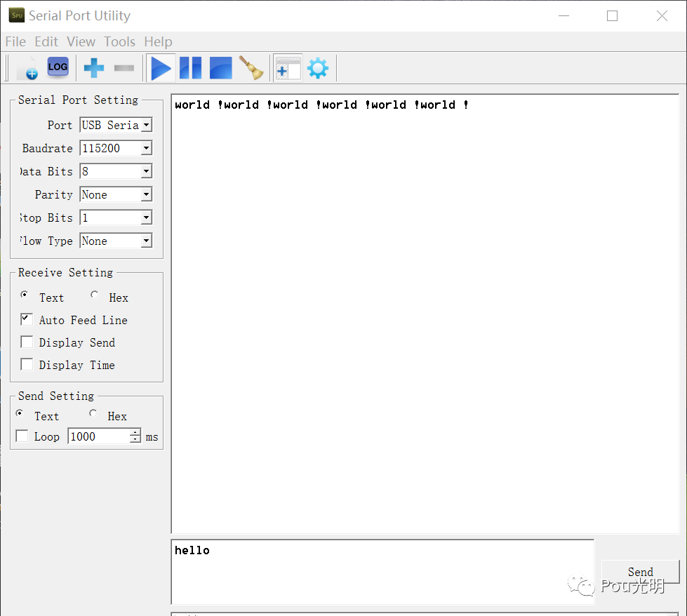687x616 pixels.
Task: Click the gray minus remove icon
Action: tap(124, 67)
